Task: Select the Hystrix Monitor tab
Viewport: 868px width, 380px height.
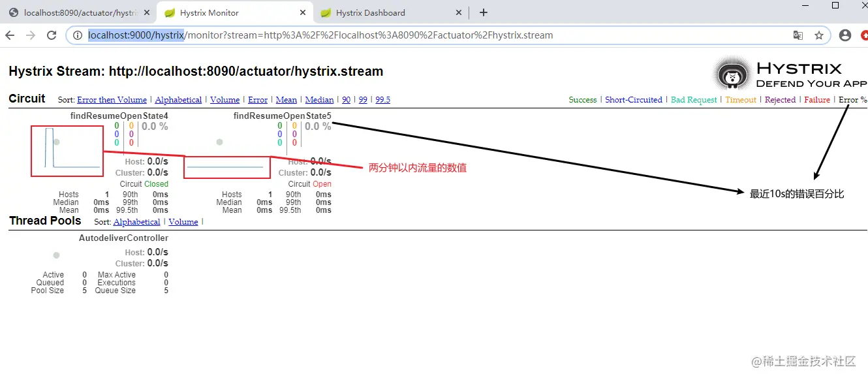Action: pos(234,12)
